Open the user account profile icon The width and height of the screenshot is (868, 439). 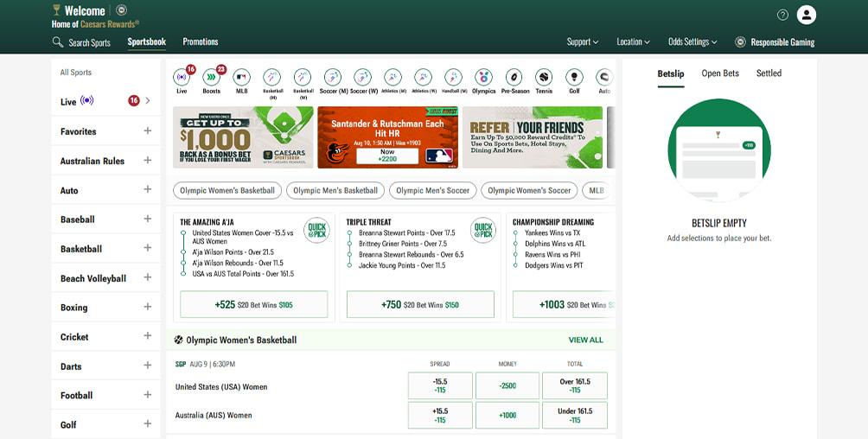[807, 15]
